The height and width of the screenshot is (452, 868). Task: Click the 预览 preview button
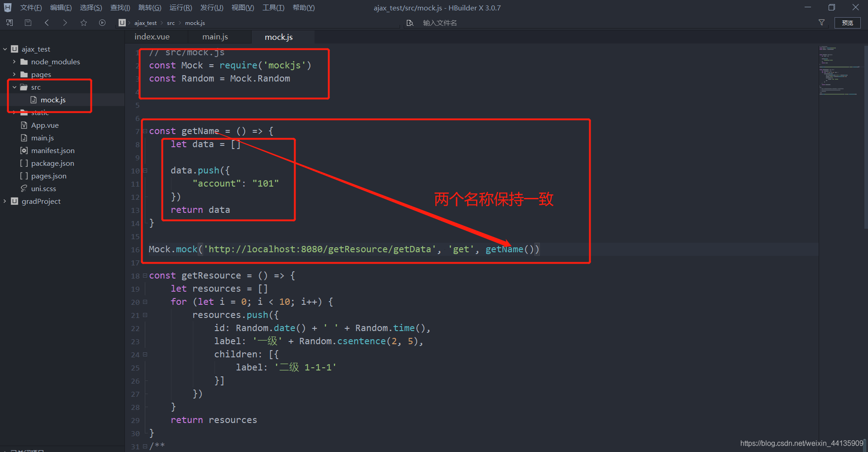click(847, 23)
